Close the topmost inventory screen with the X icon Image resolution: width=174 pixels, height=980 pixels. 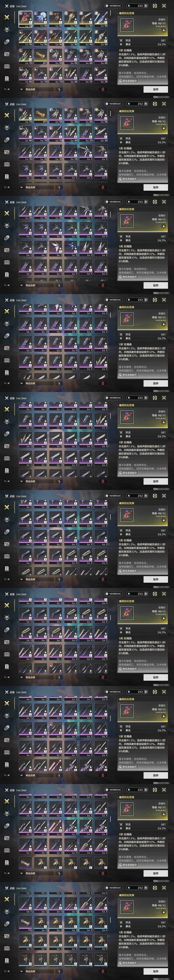164,6
